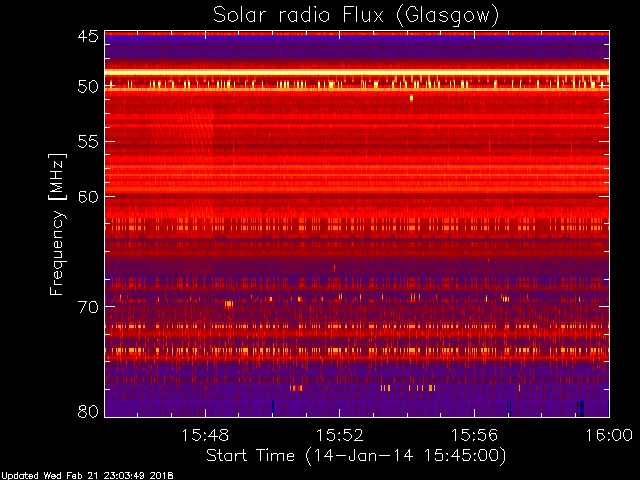Select the 15:48 time tick label
The width and height of the screenshot is (640, 480).
tap(205, 435)
